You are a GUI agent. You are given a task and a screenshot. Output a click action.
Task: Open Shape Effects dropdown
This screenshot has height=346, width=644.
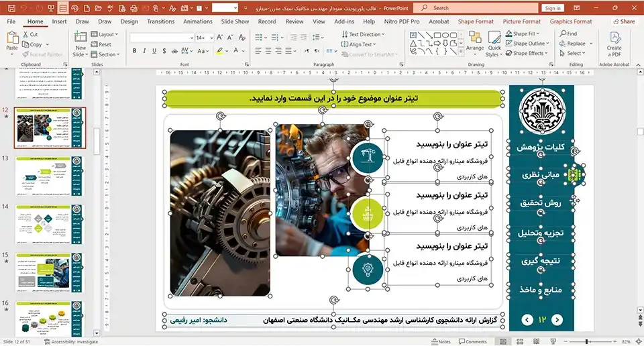527,53
